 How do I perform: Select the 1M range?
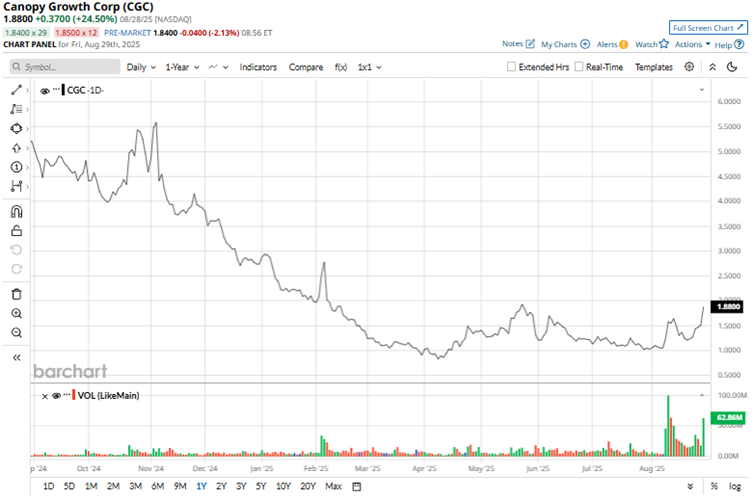pos(91,487)
